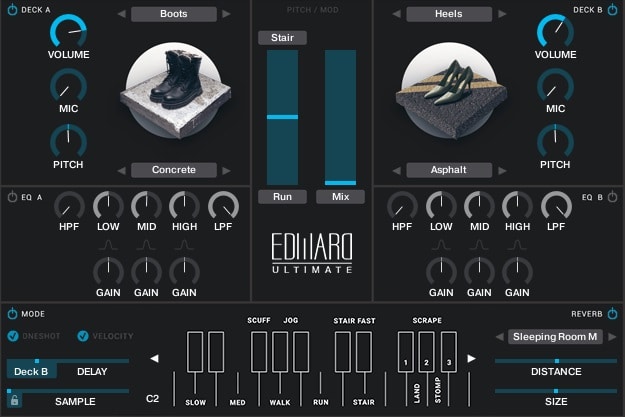Click EQ A LPF knob
The height and width of the screenshot is (417, 625).
pyautogui.click(x=223, y=206)
